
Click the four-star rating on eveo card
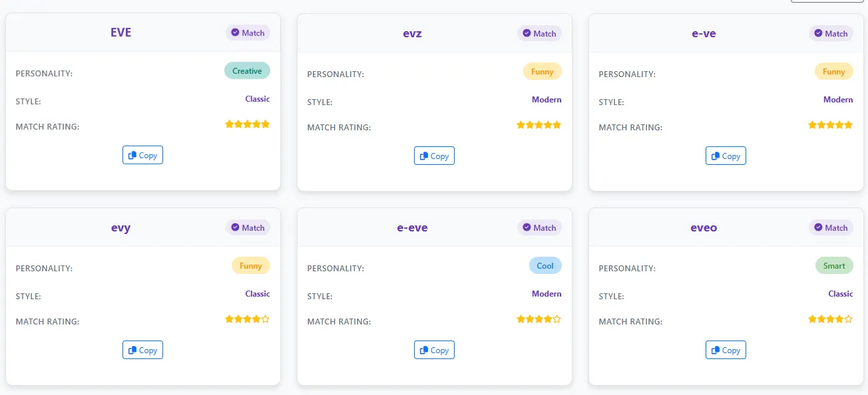tap(830, 319)
